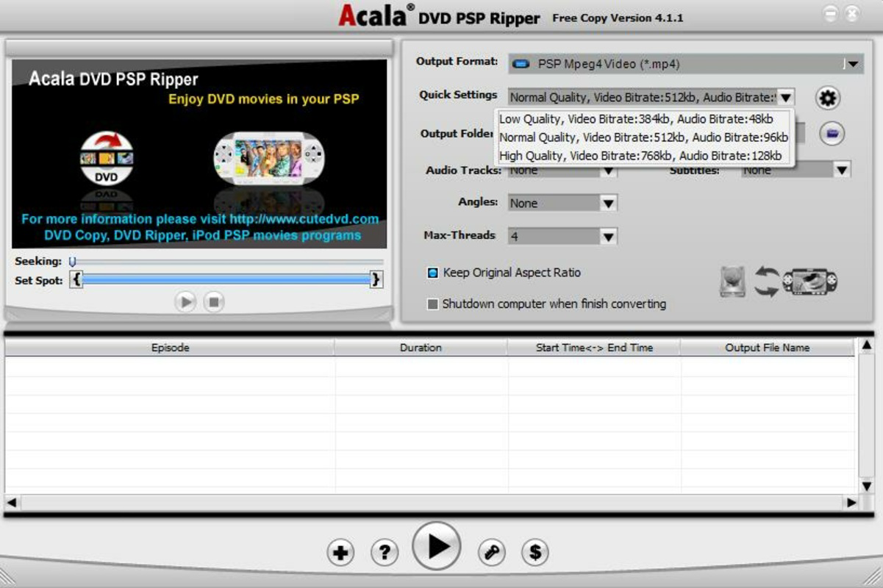The image size is (883, 588).
Task: Minimize the Acala DVD PSP Ripper window
Action: tap(830, 12)
